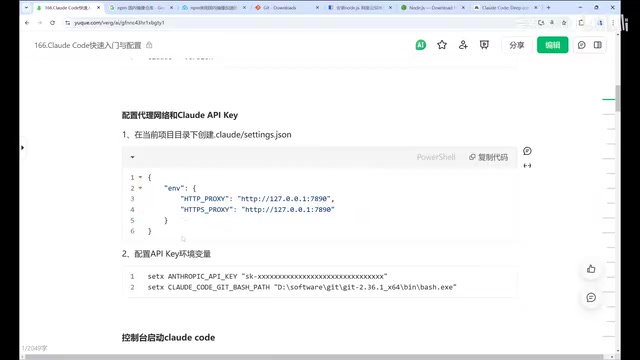Screen dimensions: 640x360
Task: Click the HTTP_PROXY line in code
Action: coord(257,199)
